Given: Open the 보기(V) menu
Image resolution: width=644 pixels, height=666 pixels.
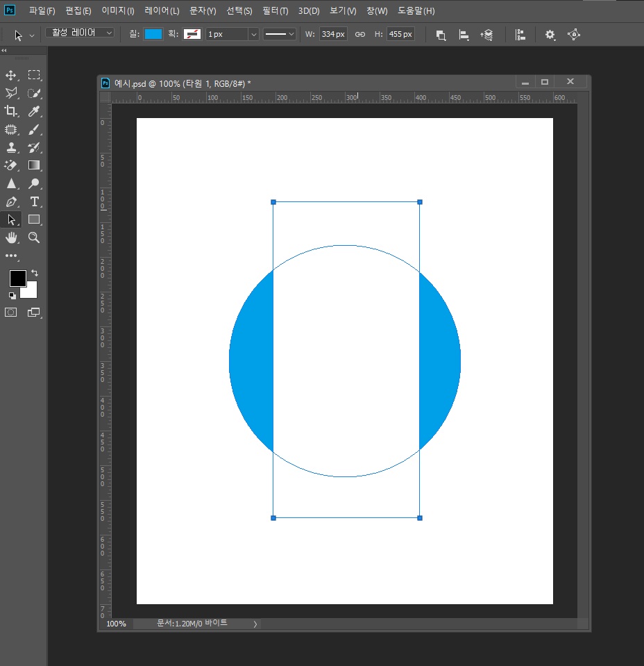Looking at the screenshot, I should (343, 11).
